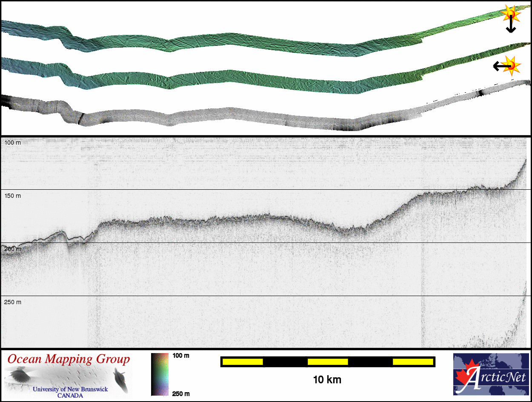Select the 250 m color legend label
Viewport: 532px width, 402px height.
pos(181,393)
